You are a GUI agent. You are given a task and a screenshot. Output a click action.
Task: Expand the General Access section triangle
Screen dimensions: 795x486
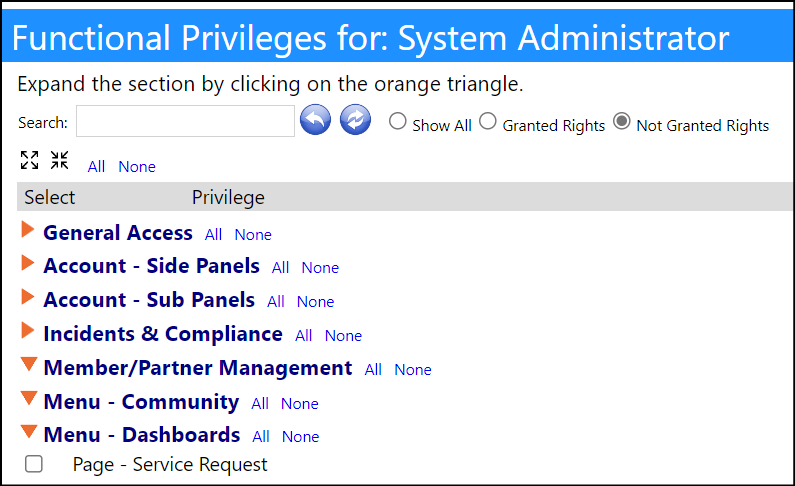28,230
